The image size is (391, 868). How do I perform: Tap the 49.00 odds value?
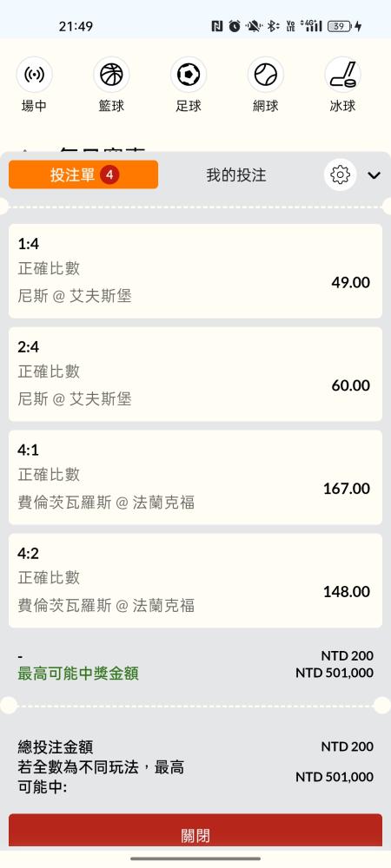350,282
